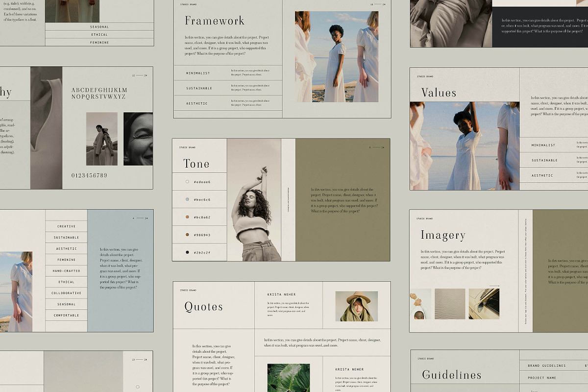Image resolution: width=588 pixels, height=392 pixels.
Task: Click the Framework slide title
Action: (215, 21)
